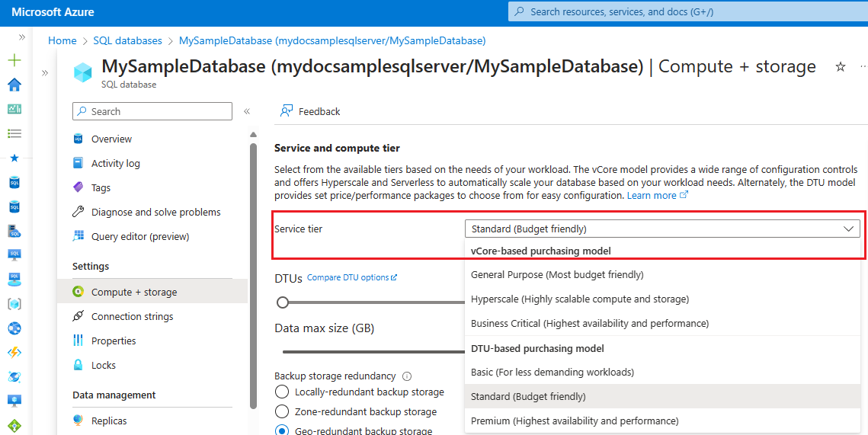Click the SQL databases breadcrumb link
This screenshot has height=435, width=868.
click(x=128, y=40)
